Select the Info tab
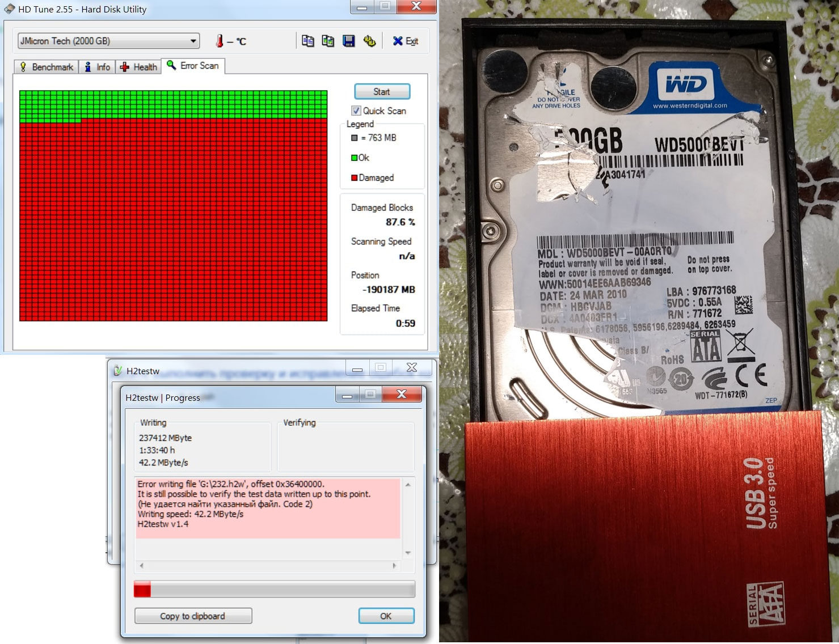The image size is (839, 644). tap(98, 67)
